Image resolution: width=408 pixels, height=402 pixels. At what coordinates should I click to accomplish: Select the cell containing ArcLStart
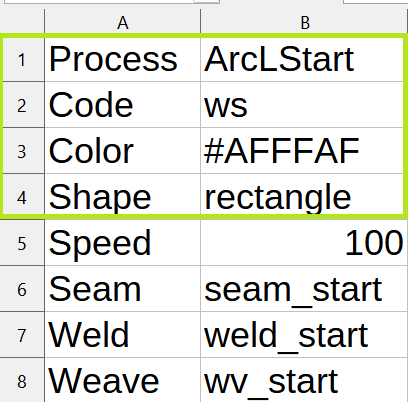click(x=304, y=59)
